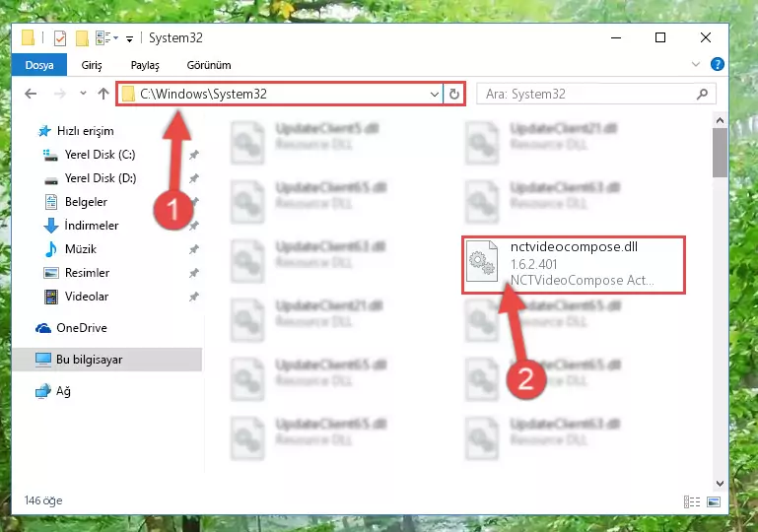The image size is (758, 532).
Task: Open İndirmeler in the sidebar
Action: [81, 226]
